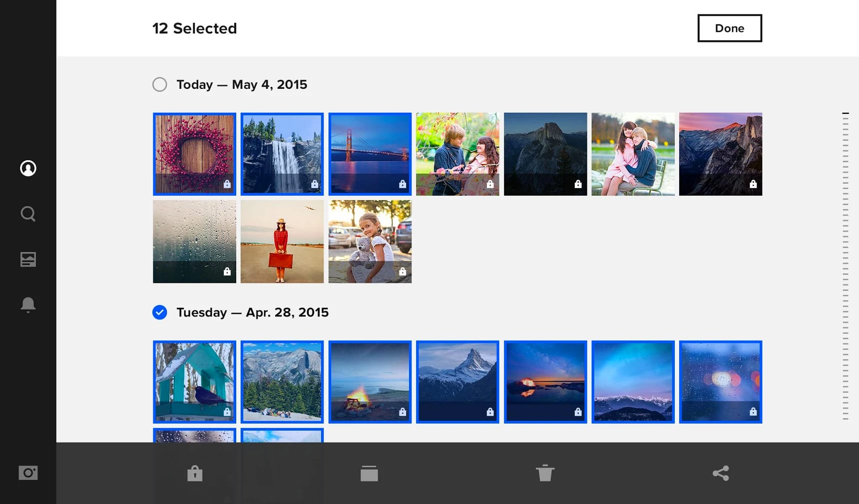
Task: Select the campfire beach photo
Action: click(x=370, y=382)
